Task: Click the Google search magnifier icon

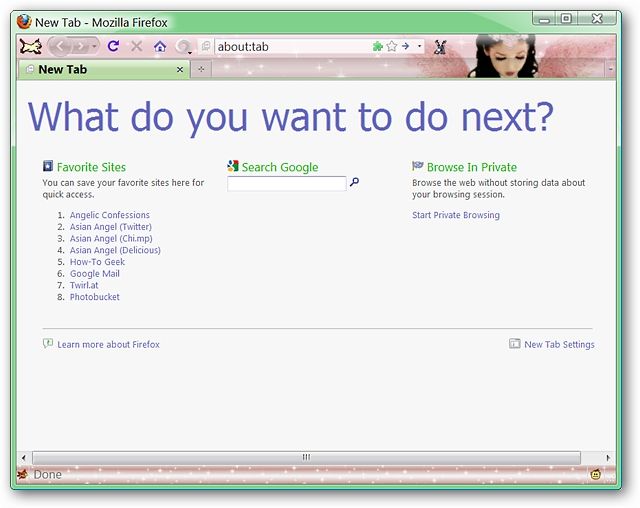Action: (x=354, y=182)
